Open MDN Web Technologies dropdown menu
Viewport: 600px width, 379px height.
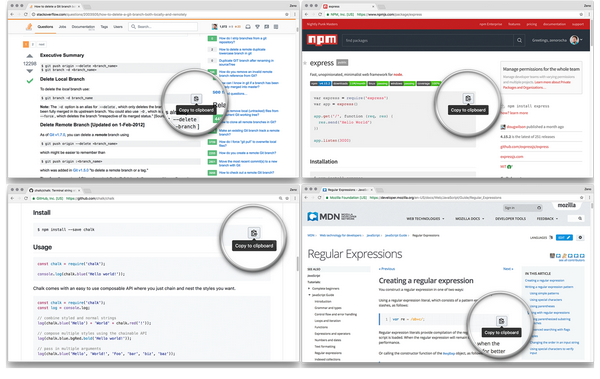click(x=425, y=219)
